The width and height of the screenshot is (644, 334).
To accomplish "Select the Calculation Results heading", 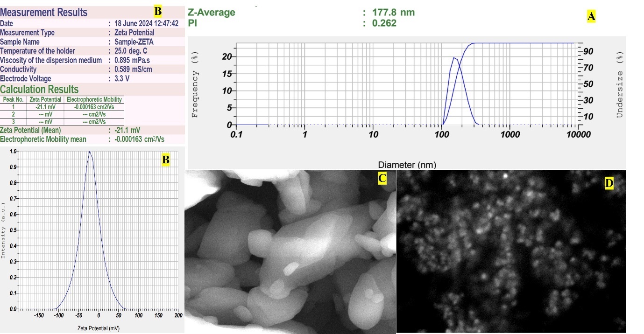I will 39,89.
